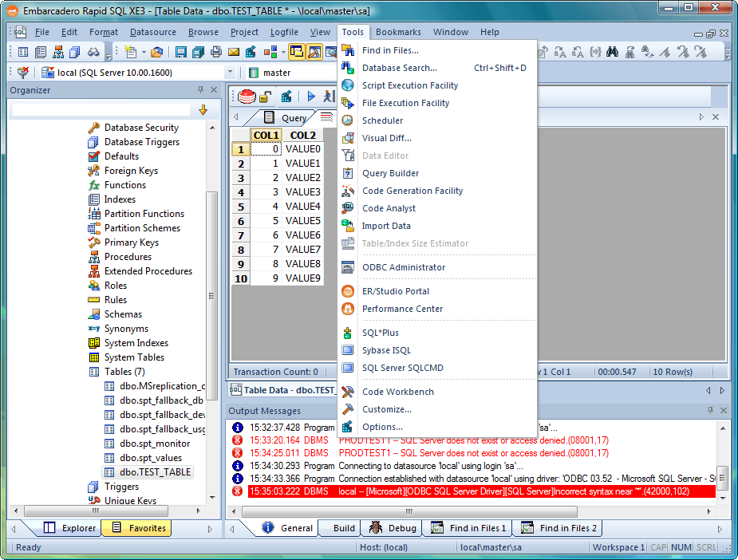The image size is (738, 560).
Task: Click the COL1 column header
Action: pos(266,135)
